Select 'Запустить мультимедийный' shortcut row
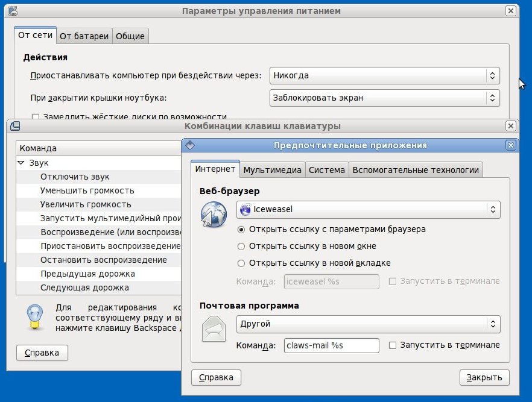Image resolution: width=532 pixels, height=402 pixels. 99,218
